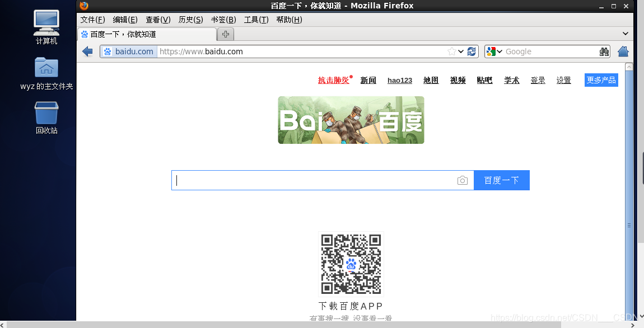Click the 更多产品 button

601,80
